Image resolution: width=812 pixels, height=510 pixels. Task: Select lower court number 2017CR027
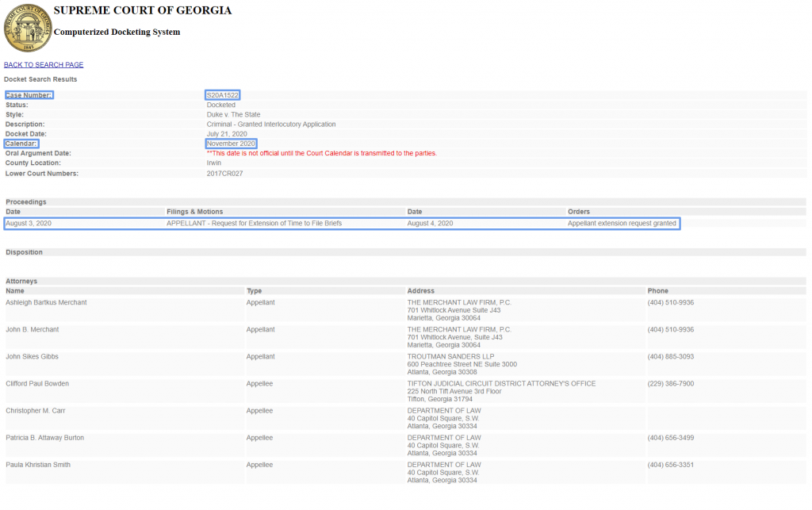224,173
